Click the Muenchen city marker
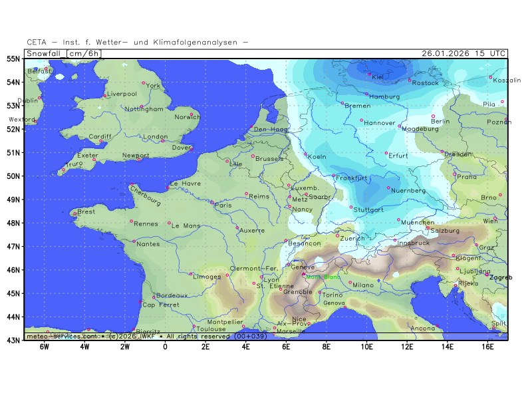The width and height of the screenshot is (532, 399). (x=399, y=220)
